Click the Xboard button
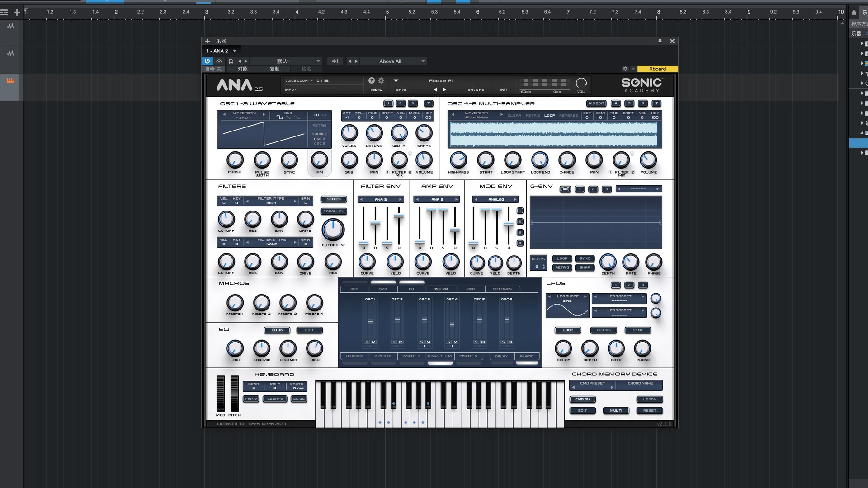868x488 pixels. pyautogui.click(x=657, y=69)
